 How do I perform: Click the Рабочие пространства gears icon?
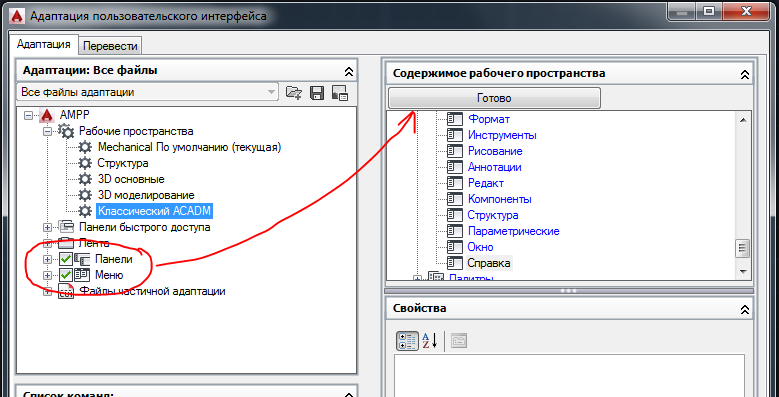[66, 131]
